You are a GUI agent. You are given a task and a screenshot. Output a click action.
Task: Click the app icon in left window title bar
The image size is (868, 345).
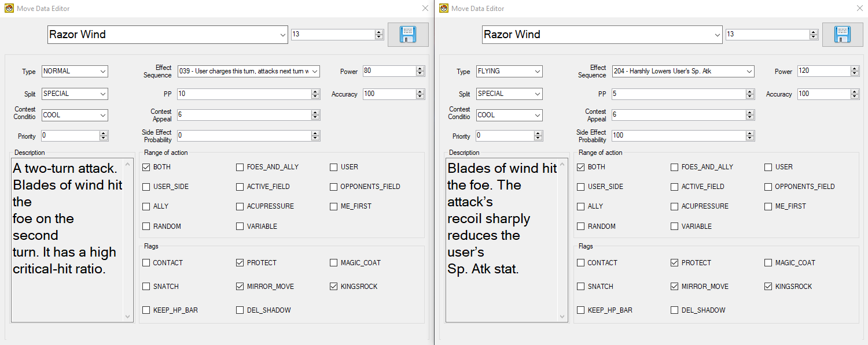click(9, 8)
